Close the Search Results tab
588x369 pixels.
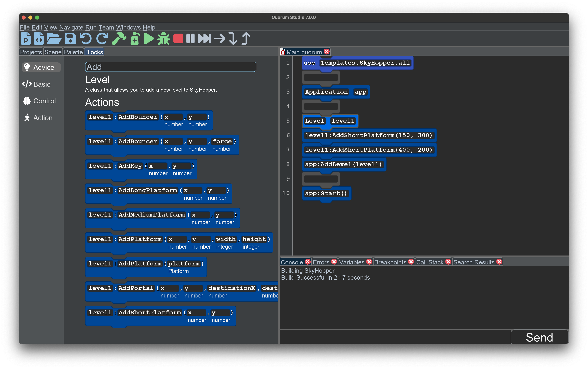click(499, 262)
